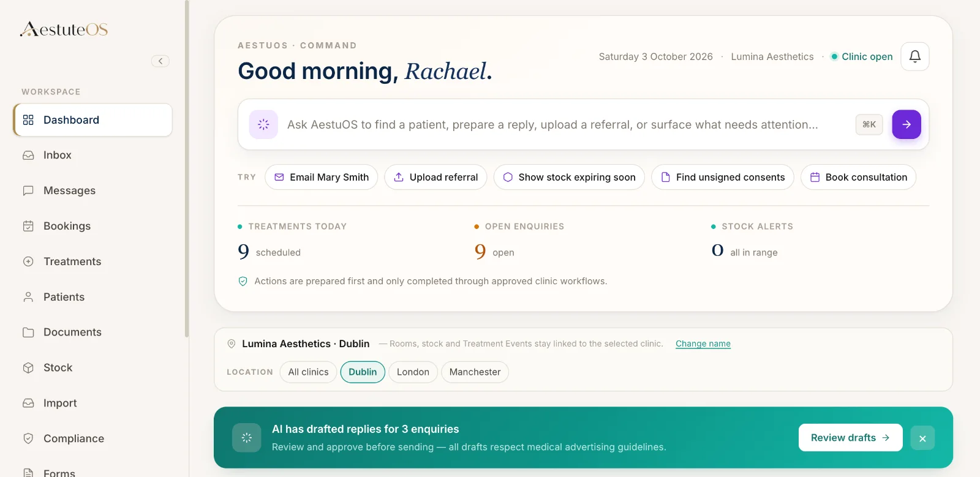The height and width of the screenshot is (477, 980).
Task: Choose the Email Mary Smith suggestion
Action: tap(322, 177)
